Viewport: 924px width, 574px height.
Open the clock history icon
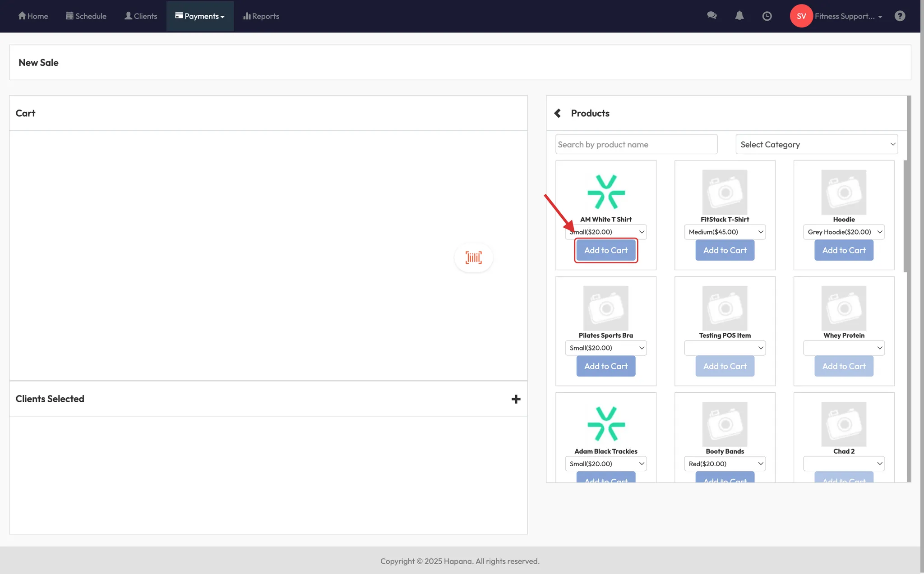point(767,16)
